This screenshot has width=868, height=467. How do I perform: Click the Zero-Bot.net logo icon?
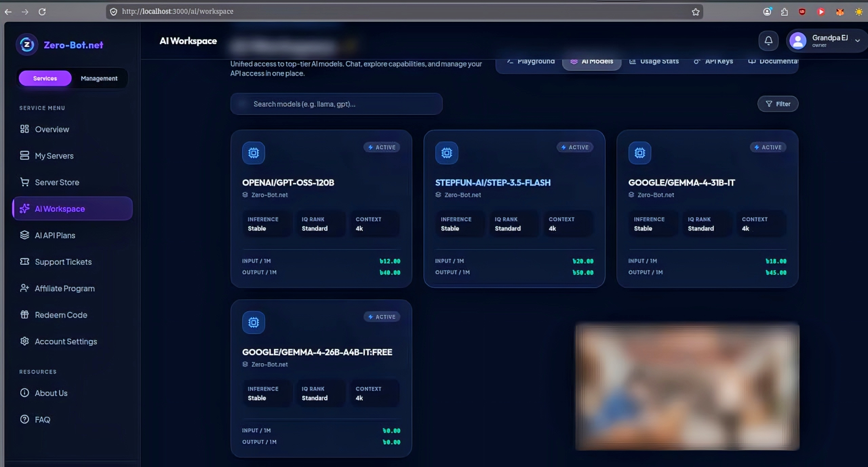pyautogui.click(x=27, y=44)
